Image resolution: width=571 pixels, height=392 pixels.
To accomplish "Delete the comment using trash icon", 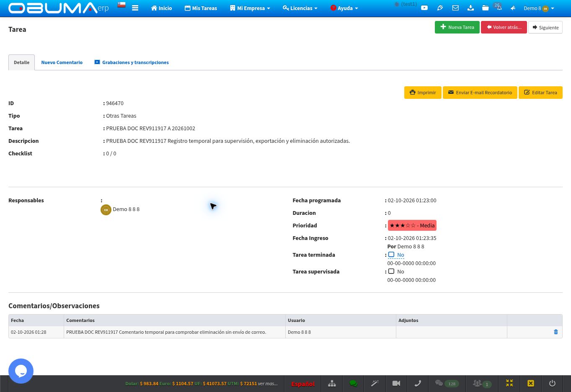I will pyautogui.click(x=556, y=332).
